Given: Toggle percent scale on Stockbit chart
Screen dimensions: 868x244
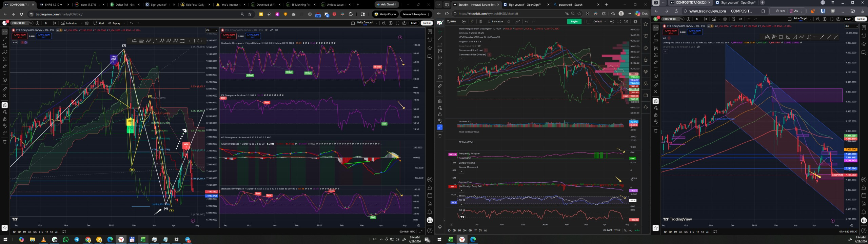Looking at the screenshot, I should tap(625, 230).
